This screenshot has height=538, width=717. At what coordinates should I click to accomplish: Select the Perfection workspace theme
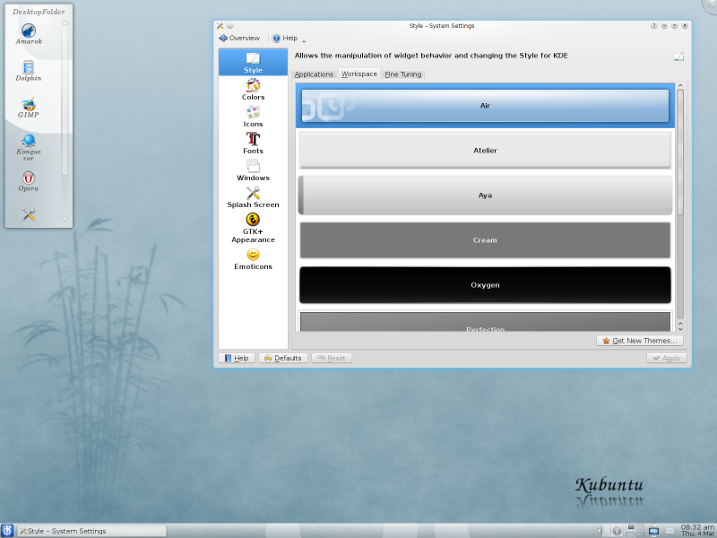pos(485,321)
